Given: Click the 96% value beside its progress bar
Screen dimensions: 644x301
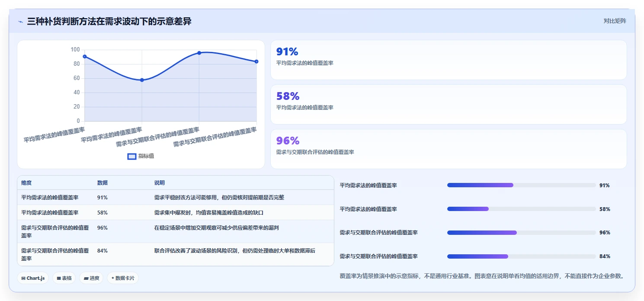Looking at the screenshot, I should [x=605, y=233].
